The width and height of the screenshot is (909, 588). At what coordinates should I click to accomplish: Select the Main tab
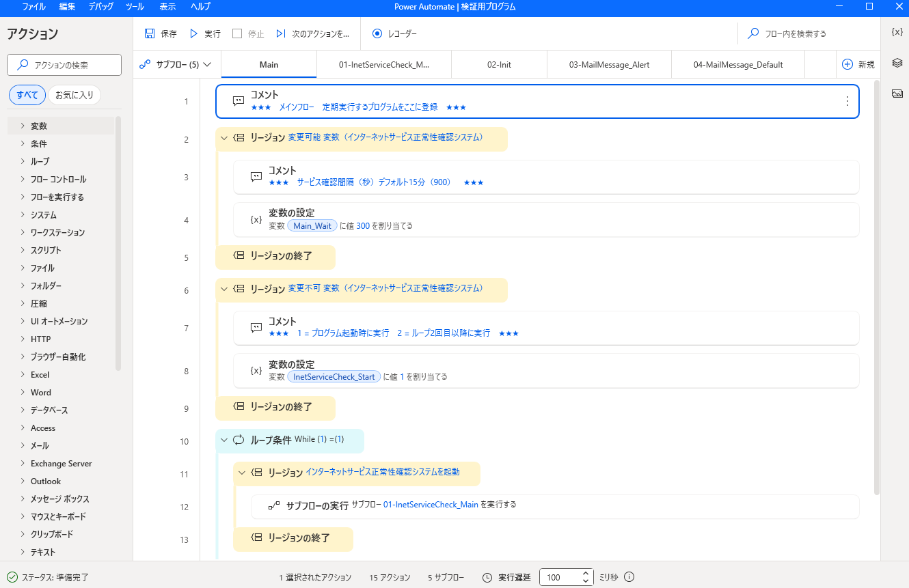point(269,64)
